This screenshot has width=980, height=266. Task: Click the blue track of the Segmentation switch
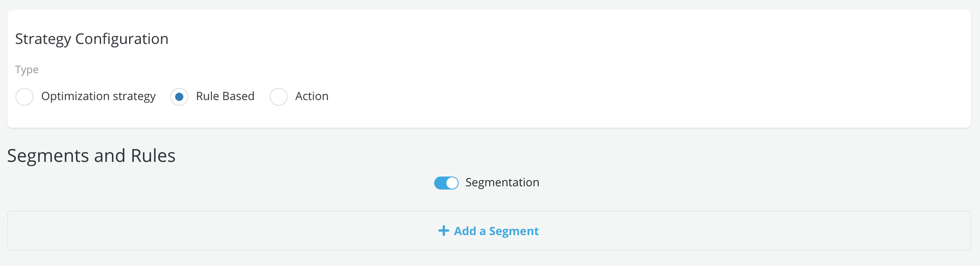click(440, 183)
